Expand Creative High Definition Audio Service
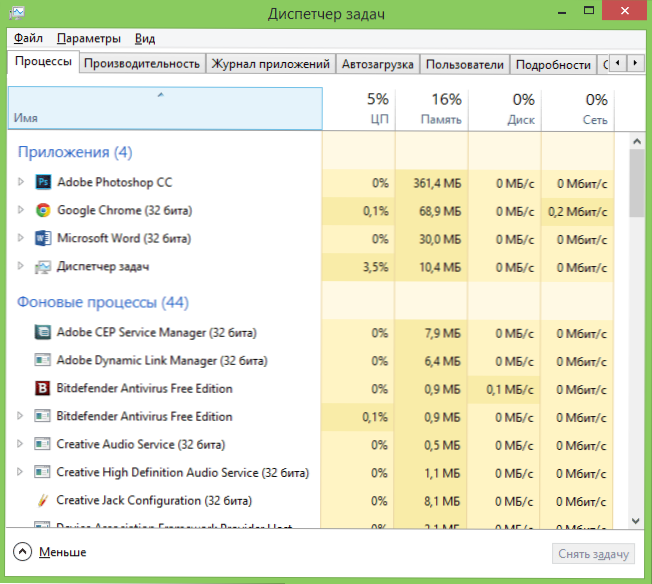The height and width of the screenshot is (584, 652). pos(20,472)
